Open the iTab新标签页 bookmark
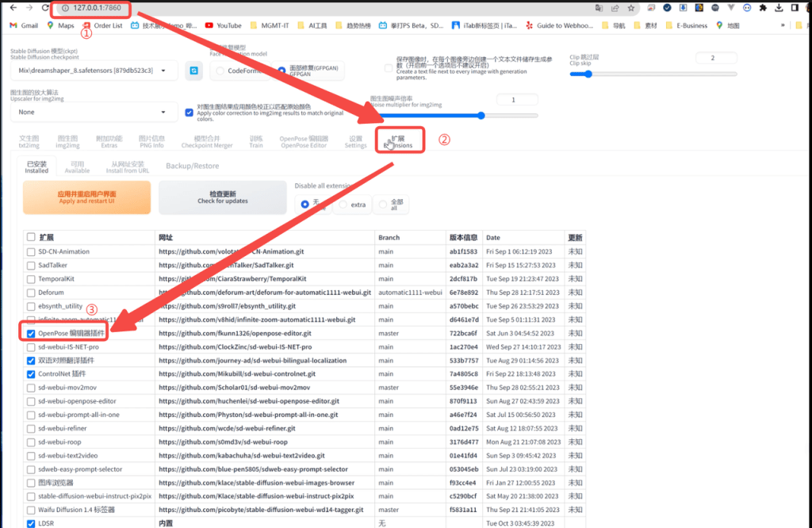 point(485,25)
